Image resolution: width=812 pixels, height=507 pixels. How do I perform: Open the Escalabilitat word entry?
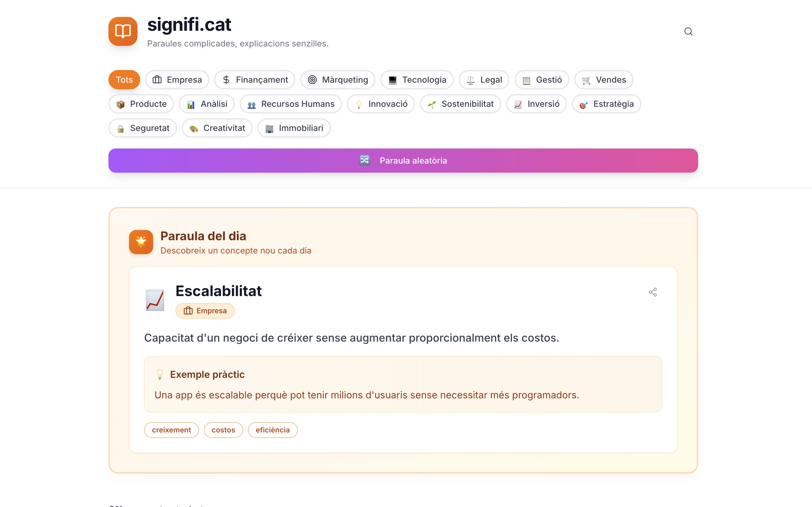(x=218, y=291)
